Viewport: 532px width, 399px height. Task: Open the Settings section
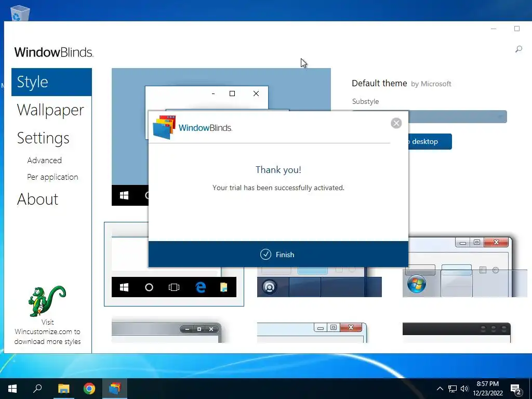pos(43,138)
